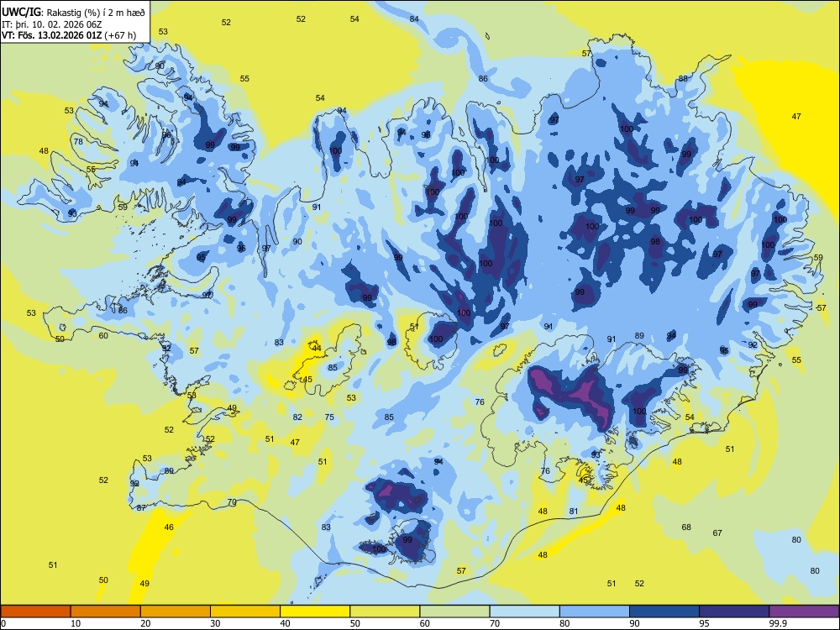The height and width of the screenshot is (630, 840).
Task: Click the map value '78' in the Westfjords
Action: tap(78, 141)
